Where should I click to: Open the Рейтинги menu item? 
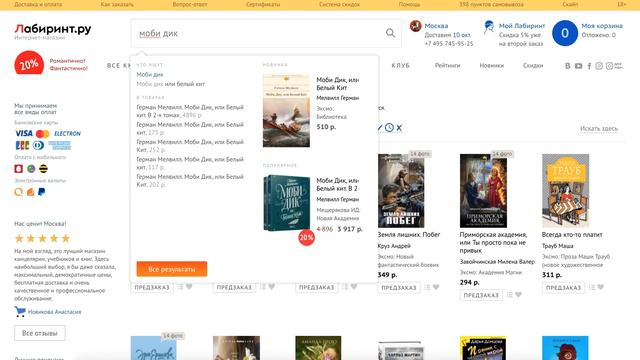[447, 66]
